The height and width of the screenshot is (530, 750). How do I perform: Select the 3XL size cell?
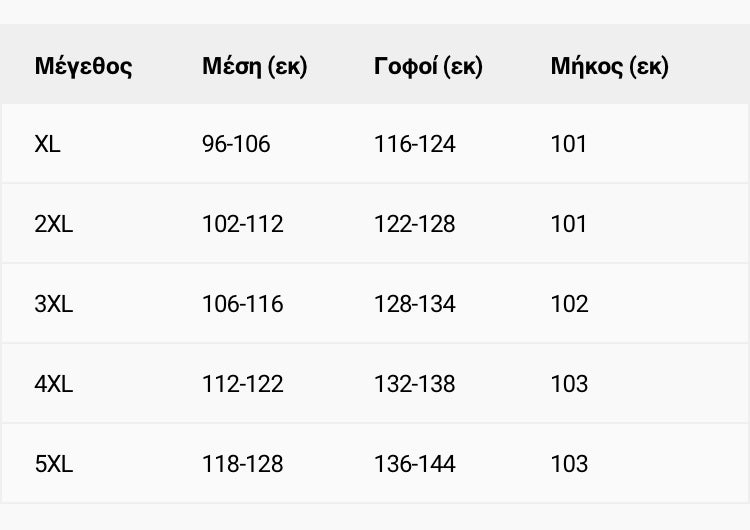54,304
